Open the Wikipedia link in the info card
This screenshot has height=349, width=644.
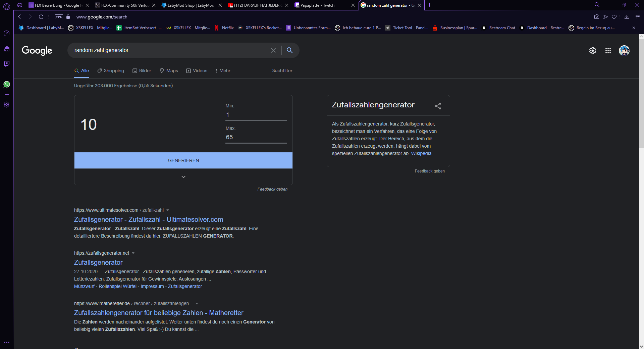coord(421,153)
